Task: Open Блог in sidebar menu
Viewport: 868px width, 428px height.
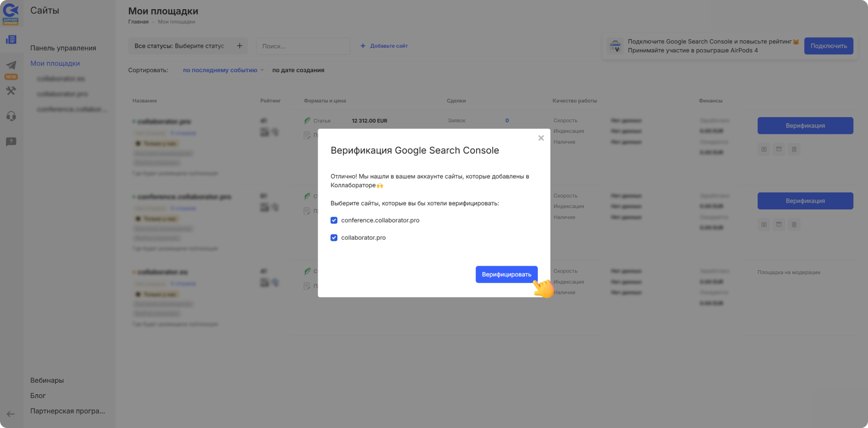Action: [x=38, y=396]
